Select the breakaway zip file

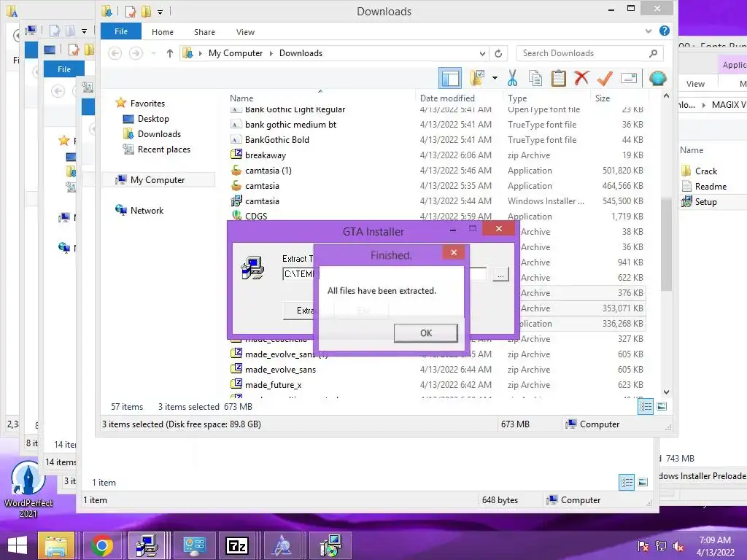click(x=266, y=155)
